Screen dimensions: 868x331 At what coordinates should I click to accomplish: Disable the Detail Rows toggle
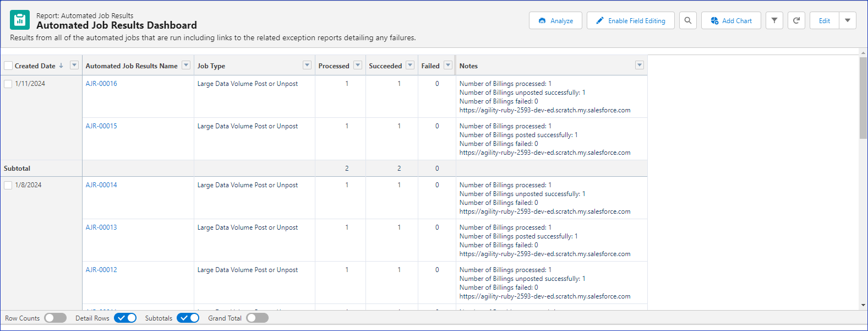click(x=125, y=318)
